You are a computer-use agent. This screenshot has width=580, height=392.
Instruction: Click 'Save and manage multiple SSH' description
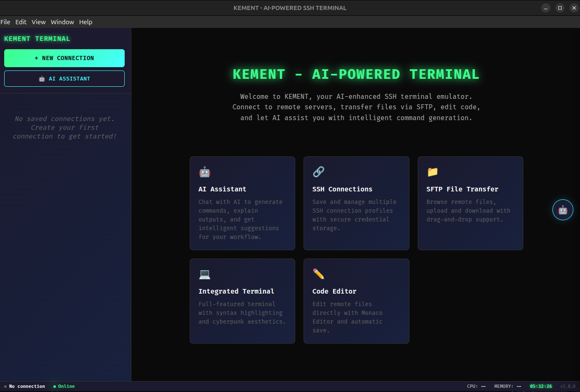coord(354,215)
